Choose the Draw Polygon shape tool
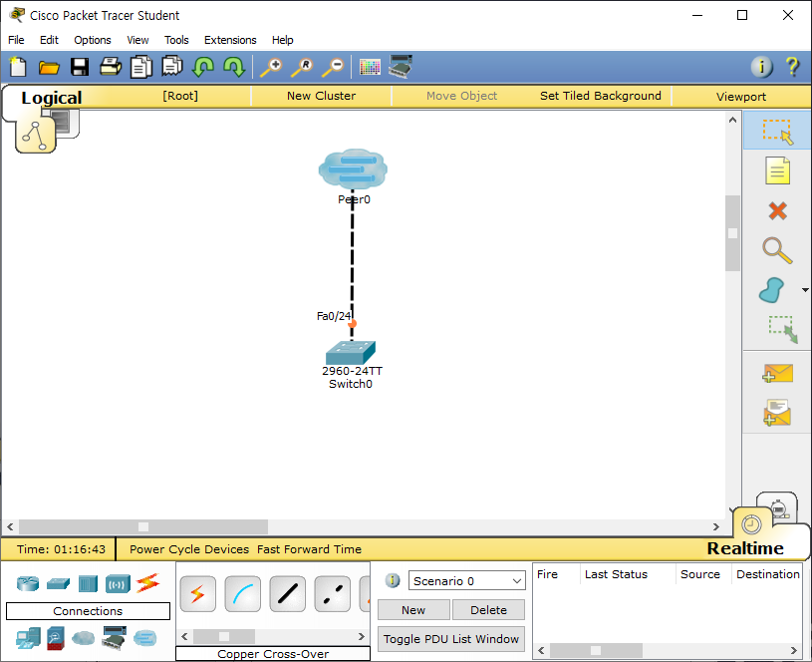 coord(771,290)
